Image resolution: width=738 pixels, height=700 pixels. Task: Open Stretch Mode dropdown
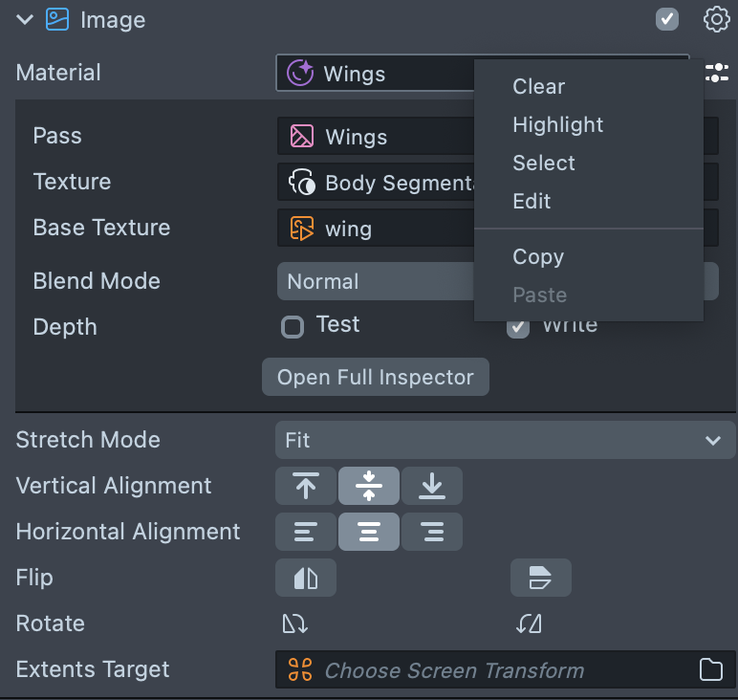505,440
